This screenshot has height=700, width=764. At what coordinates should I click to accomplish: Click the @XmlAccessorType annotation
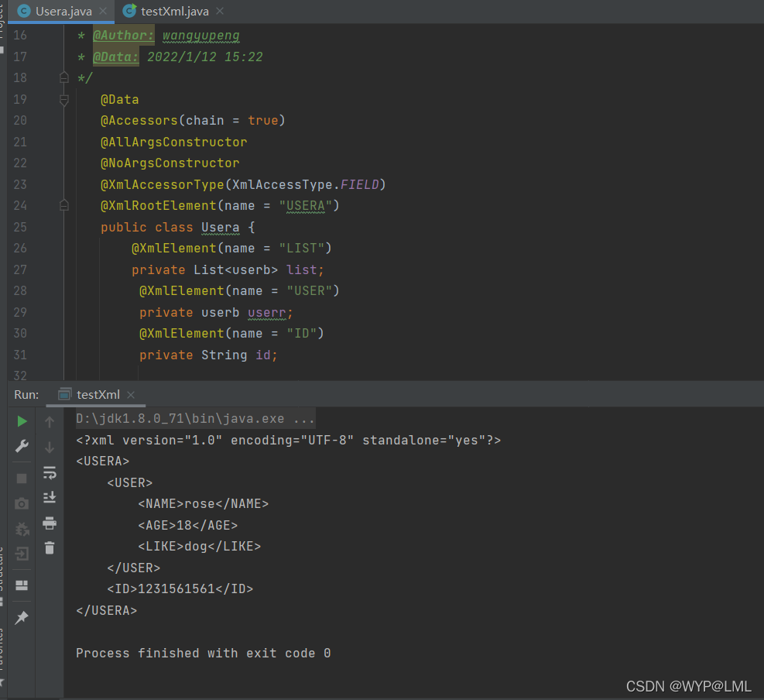click(163, 185)
